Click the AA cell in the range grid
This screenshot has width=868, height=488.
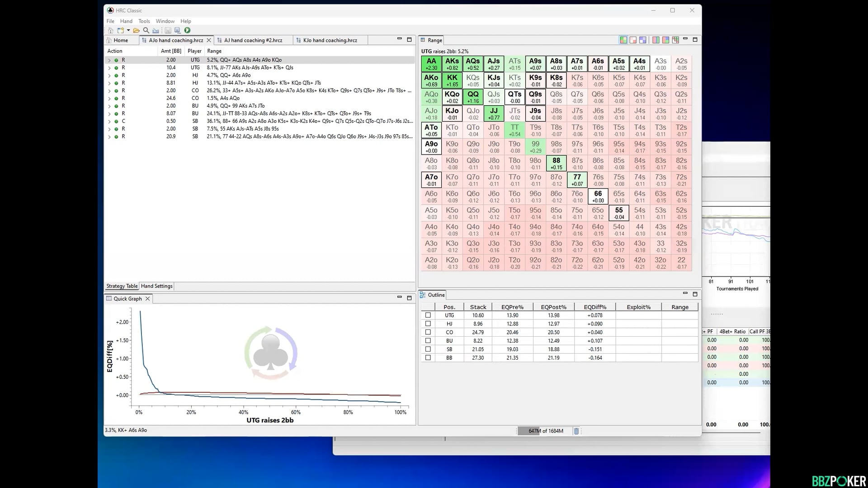431,64
